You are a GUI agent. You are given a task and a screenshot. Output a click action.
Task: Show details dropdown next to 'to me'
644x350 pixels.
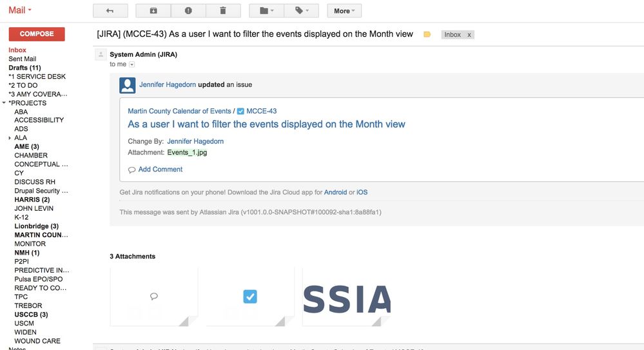(132, 64)
